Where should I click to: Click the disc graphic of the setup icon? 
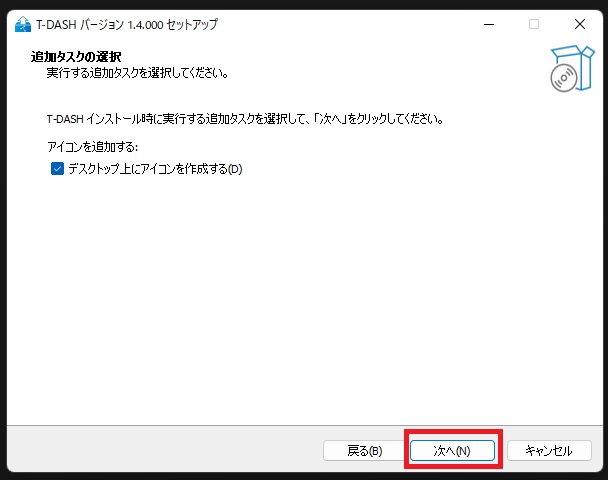point(563,78)
